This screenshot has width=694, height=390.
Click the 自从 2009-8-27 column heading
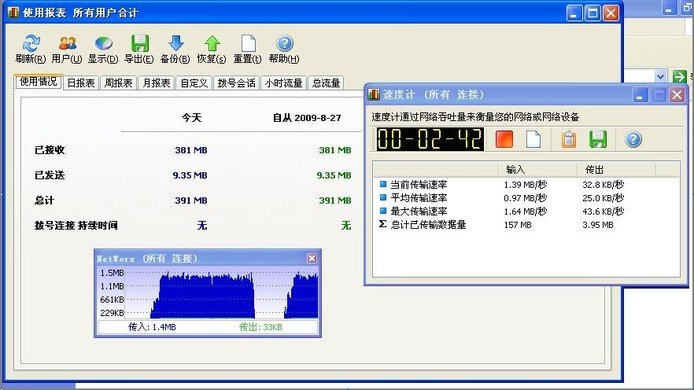(307, 118)
